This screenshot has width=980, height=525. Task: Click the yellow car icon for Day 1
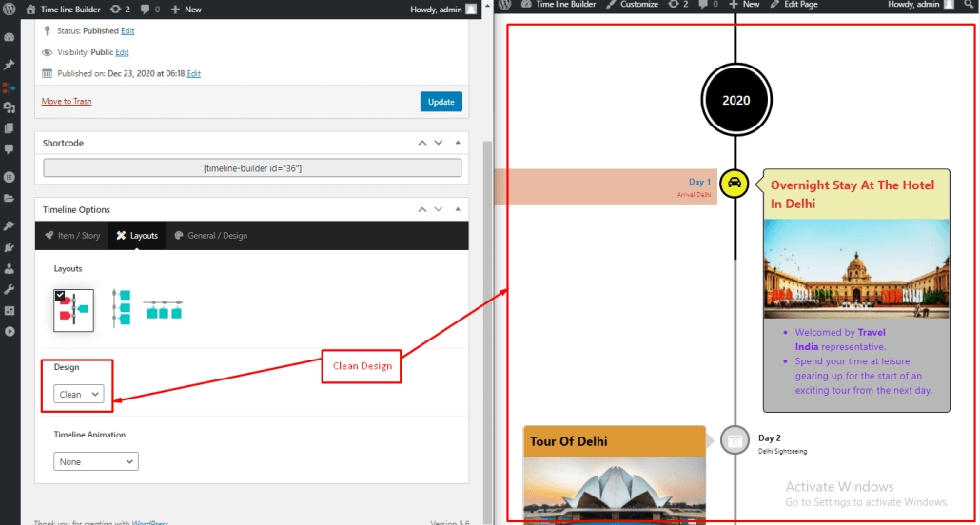click(735, 183)
